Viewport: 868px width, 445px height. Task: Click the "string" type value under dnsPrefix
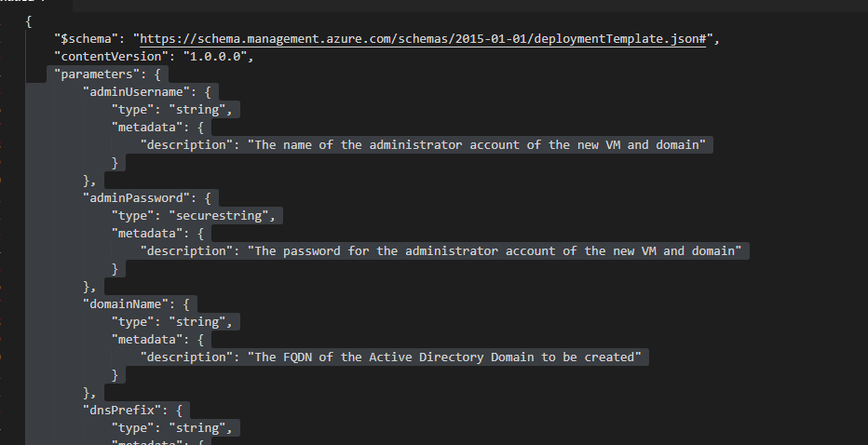[196, 428]
